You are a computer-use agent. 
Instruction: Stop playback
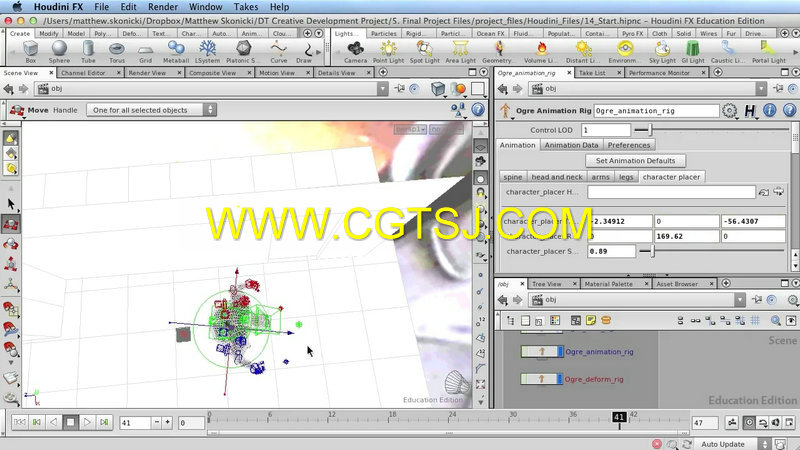70,422
